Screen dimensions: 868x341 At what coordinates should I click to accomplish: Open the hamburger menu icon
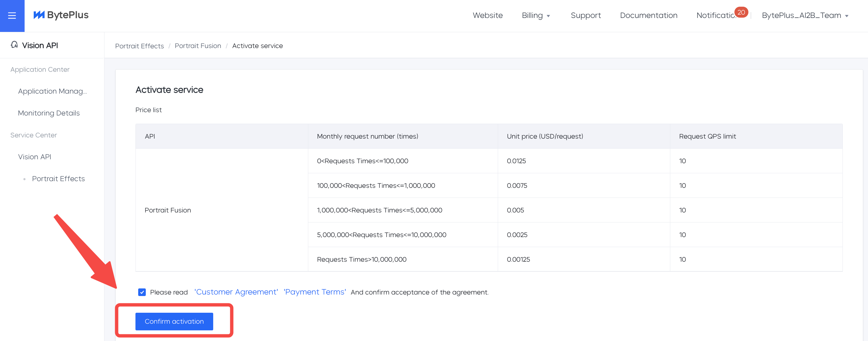pyautogui.click(x=12, y=15)
